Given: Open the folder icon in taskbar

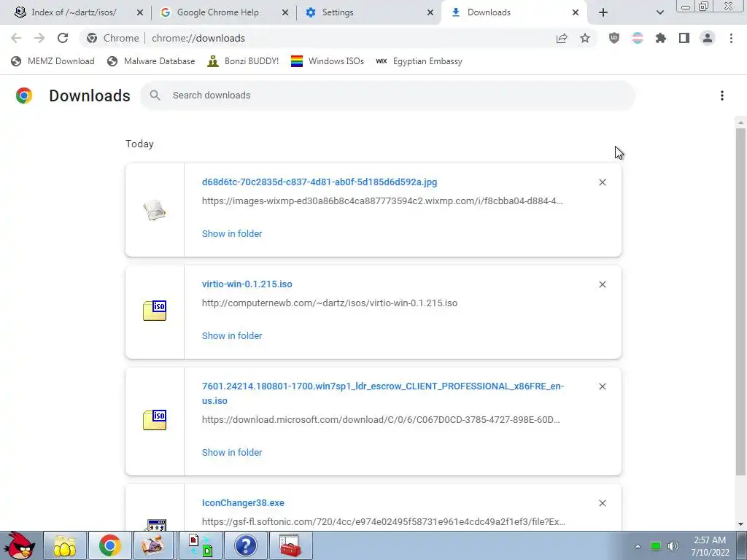Looking at the screenshot, I should point(65,545).
